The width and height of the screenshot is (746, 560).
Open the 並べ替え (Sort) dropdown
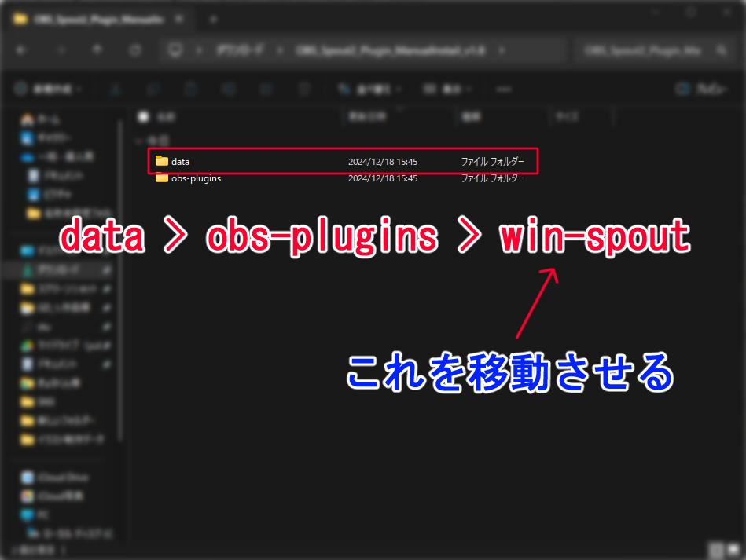(368, 89)
